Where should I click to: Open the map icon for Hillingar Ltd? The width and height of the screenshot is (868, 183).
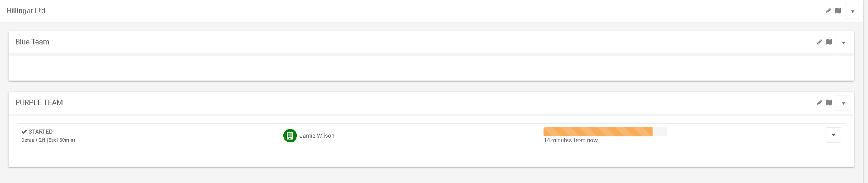point(838,10)
